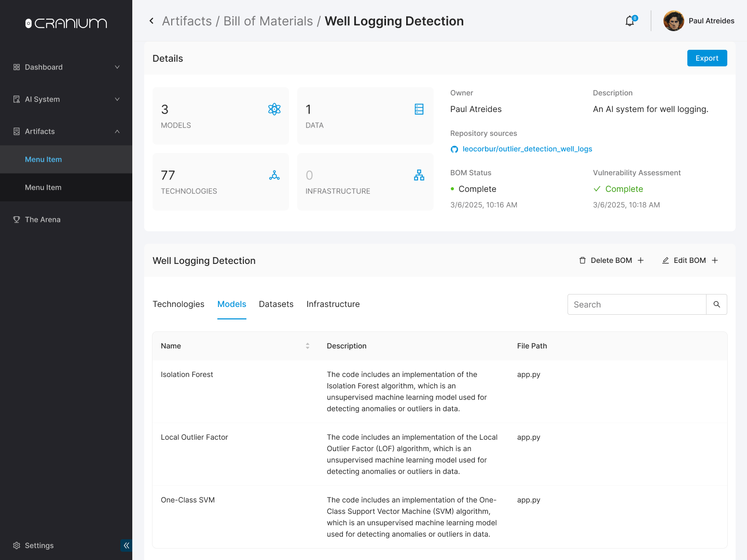
Task: Expand the AI System menu chevron
Action: (x=117, y=99)
